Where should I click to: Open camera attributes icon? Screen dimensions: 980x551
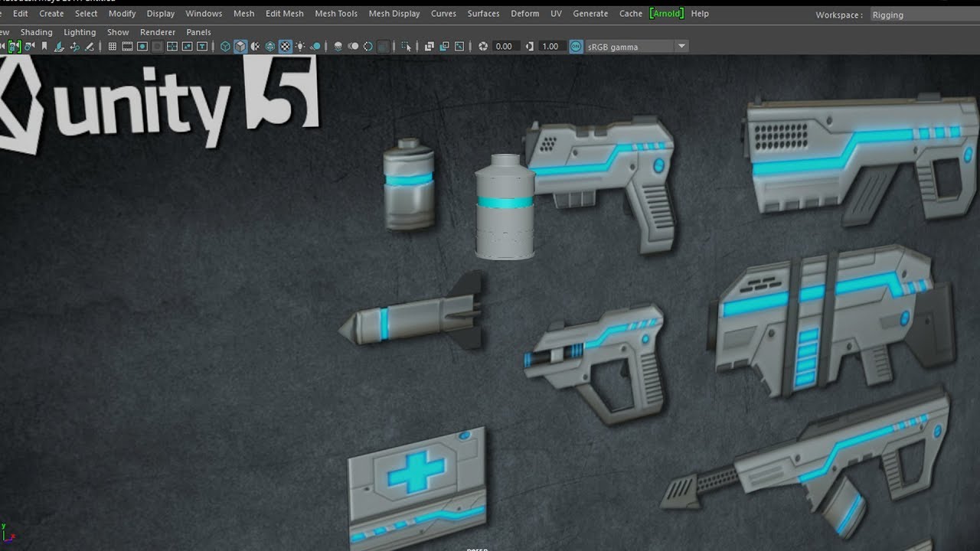point(29,47)
